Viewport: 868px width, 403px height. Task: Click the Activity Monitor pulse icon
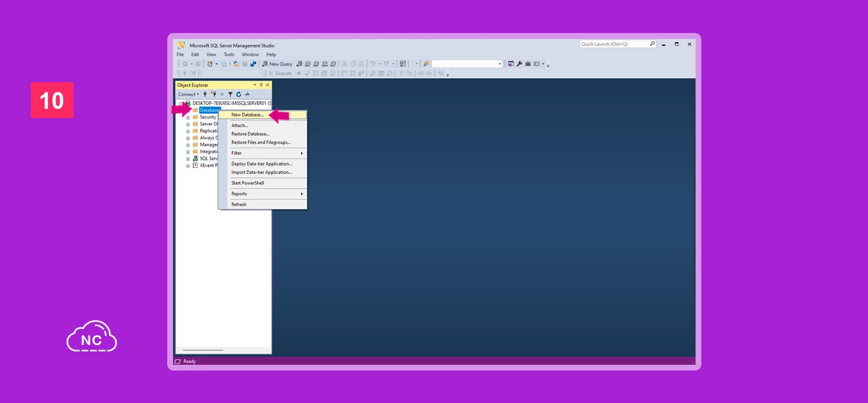pyautogui.click(x=247, y=94)
